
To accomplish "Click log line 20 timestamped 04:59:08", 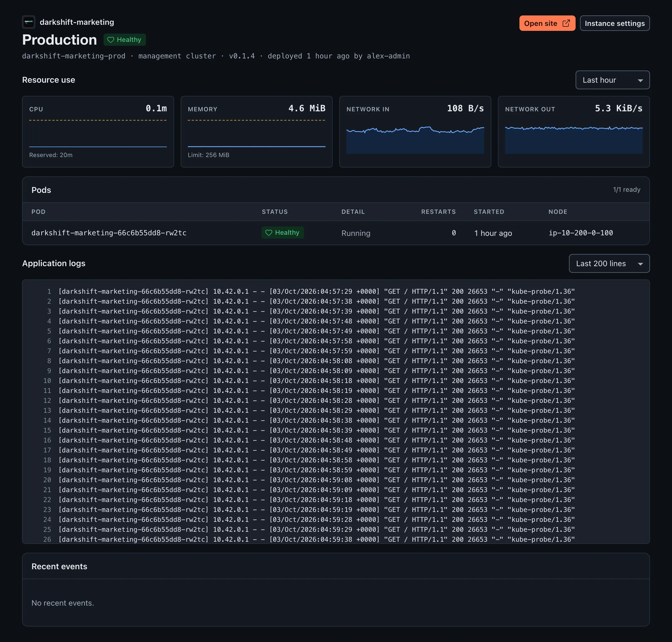I will [317, 480].
